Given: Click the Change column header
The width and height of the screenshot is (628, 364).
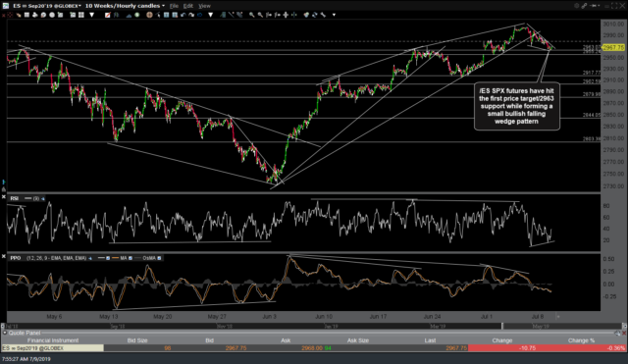Looking at the screenshot, I should (501, 340).
